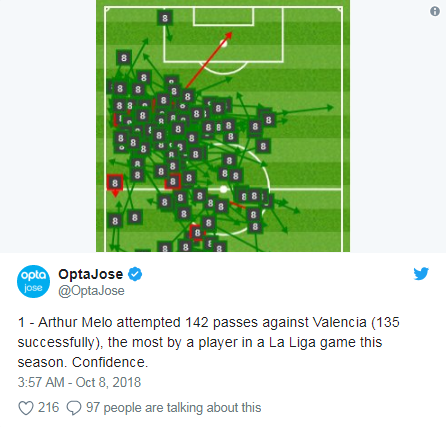The image size is (446, 427).
Task: Click the red-outlined 8 marker on left touchline
Action: (x=115, y=183)
